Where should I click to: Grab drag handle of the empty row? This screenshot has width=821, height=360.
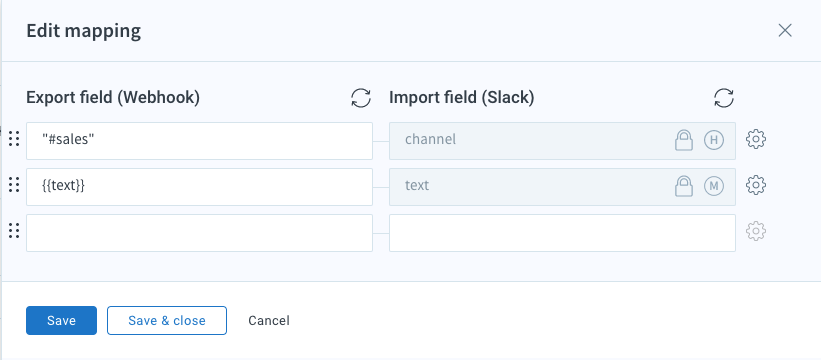click(x=15, y=230)
